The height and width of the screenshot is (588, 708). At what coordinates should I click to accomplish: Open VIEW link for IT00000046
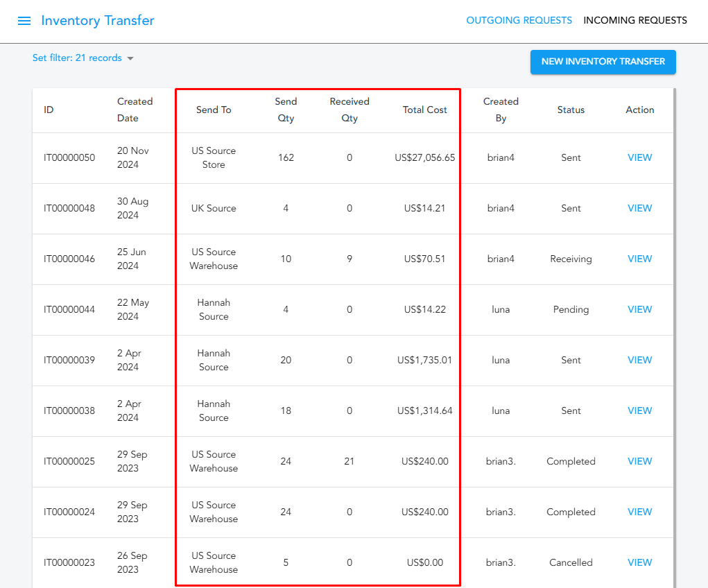(x=639, y=259)
